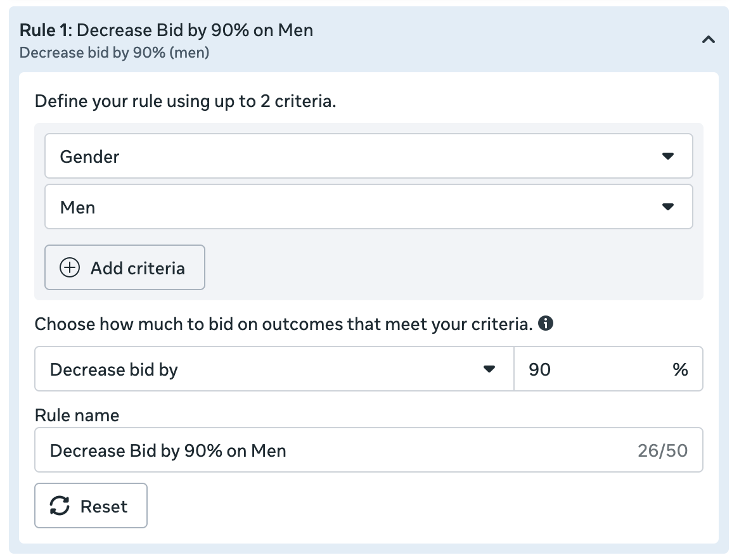The height and width of the screenshot is (560, 739).
Task: Open the Gender criteria dropdown
Action: (x=355, y=156)
